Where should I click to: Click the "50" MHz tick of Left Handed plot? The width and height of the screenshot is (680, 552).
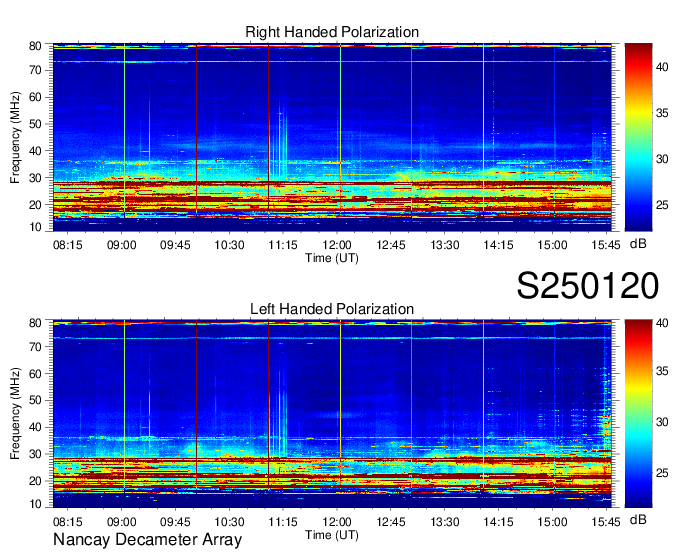[x=35, y=401]
